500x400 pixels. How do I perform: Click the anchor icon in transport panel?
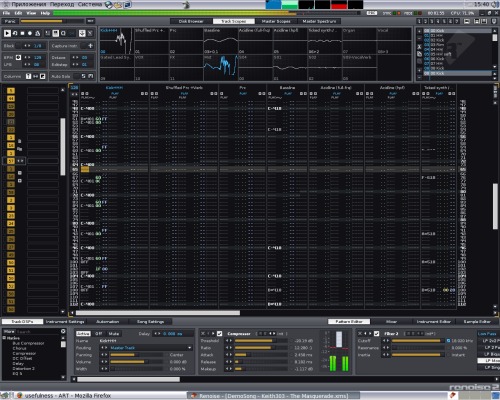click(82, 33)
